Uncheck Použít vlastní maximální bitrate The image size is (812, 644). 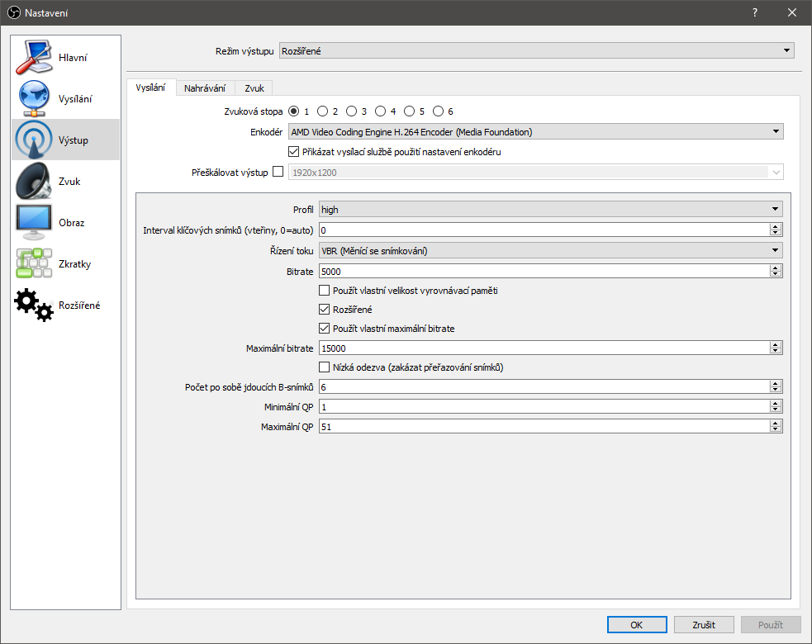click(324, 329)
